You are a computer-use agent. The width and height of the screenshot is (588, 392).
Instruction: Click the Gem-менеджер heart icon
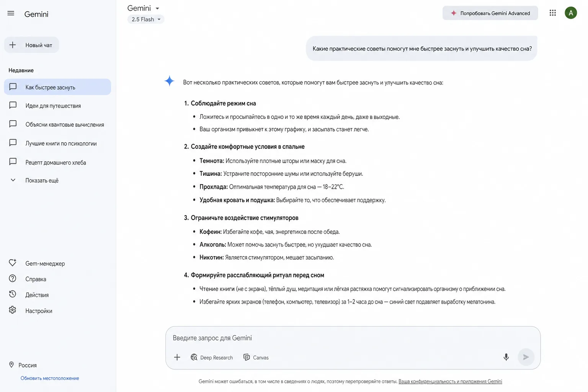[x=13, y=263]
